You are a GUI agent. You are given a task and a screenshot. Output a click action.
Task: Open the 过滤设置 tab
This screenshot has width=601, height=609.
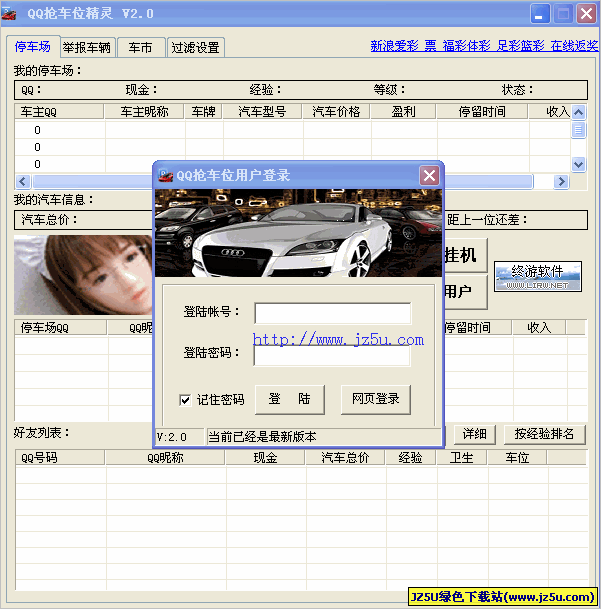coord(195,48)
